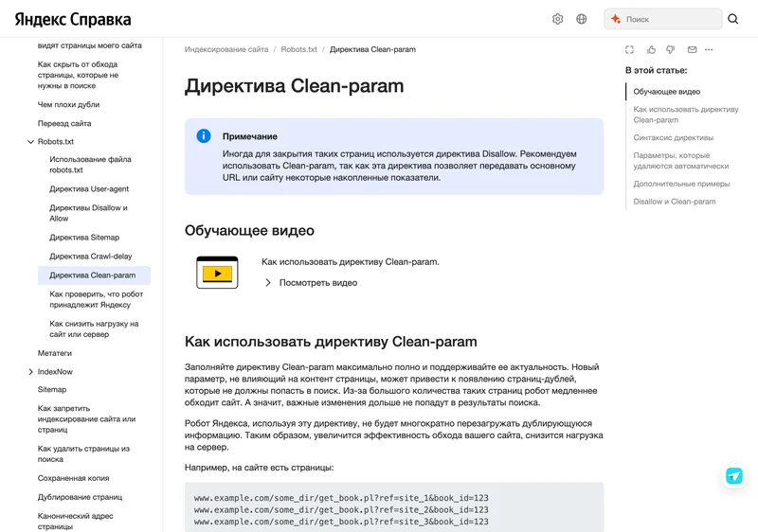The height and width of the screenshot is (532, 758).
Task: Open Метатеги sidebar item
Action: 55,353
